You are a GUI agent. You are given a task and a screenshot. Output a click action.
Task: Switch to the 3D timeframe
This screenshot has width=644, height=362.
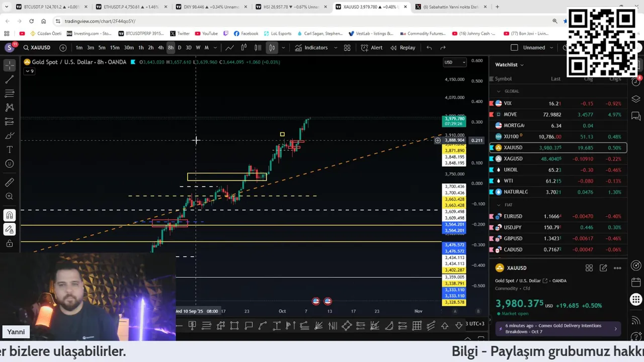pyautogui.click(x=188, y=48)
